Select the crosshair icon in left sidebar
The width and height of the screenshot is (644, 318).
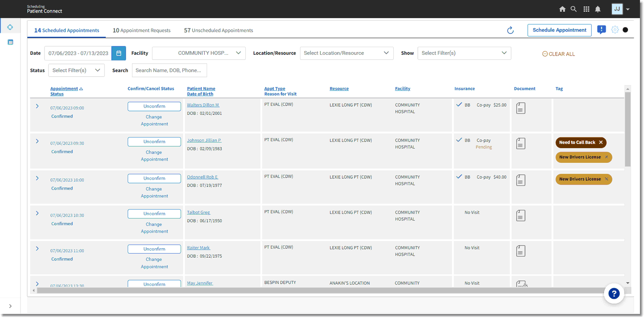10,27
